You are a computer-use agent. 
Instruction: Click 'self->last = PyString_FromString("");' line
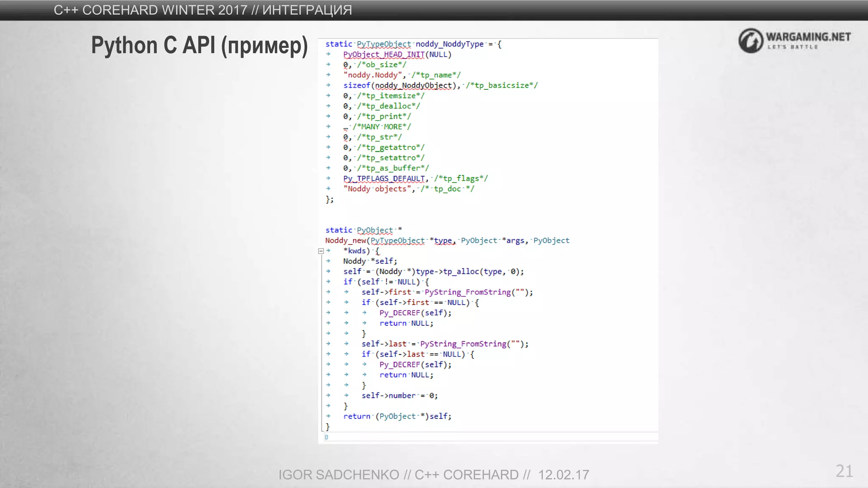(x=445, y=344)
